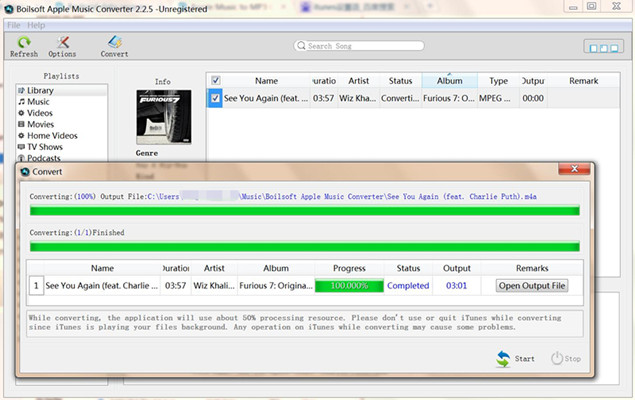Click the Search Song input field
Screen dimensions: 635x400
coord(359,46)
